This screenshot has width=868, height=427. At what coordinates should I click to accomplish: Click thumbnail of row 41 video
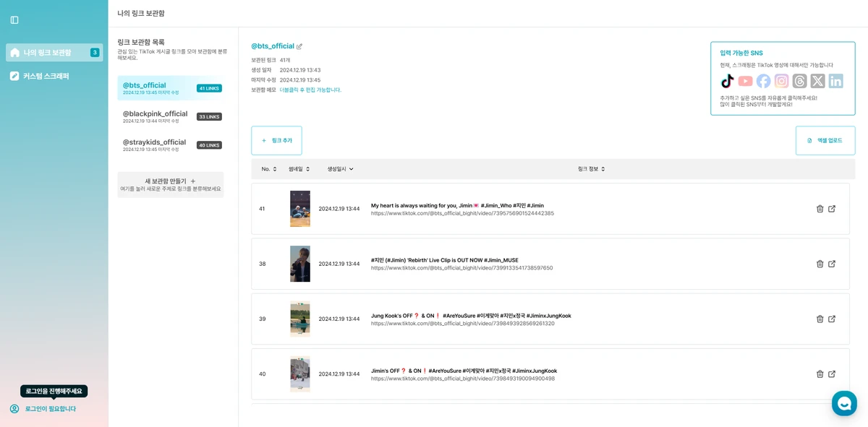tap(300, 209)
